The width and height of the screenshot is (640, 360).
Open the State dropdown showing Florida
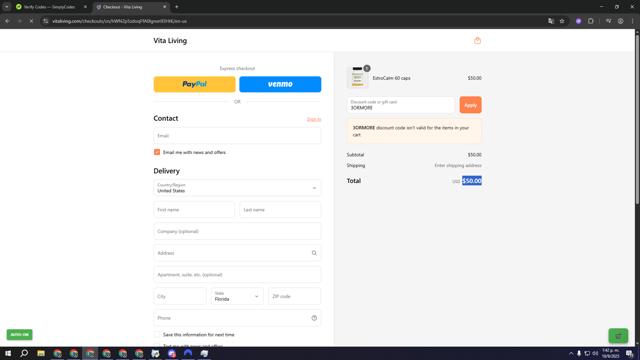(x=237, y=296)
